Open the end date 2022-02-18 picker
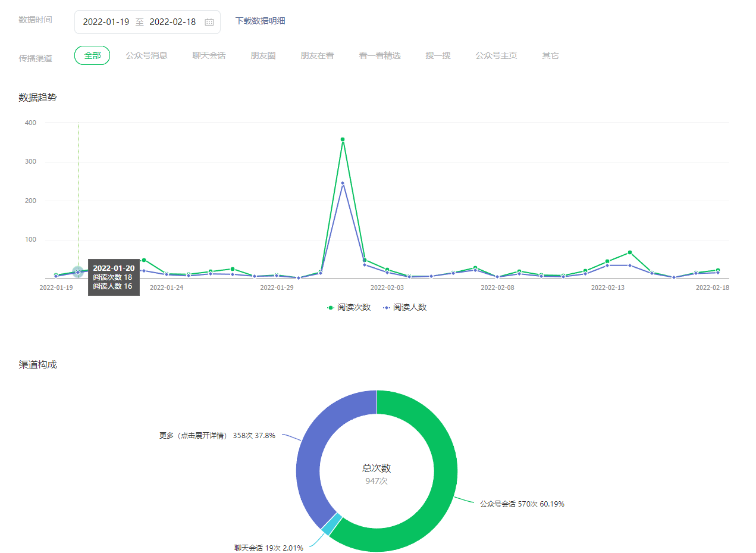 (172, 22)
